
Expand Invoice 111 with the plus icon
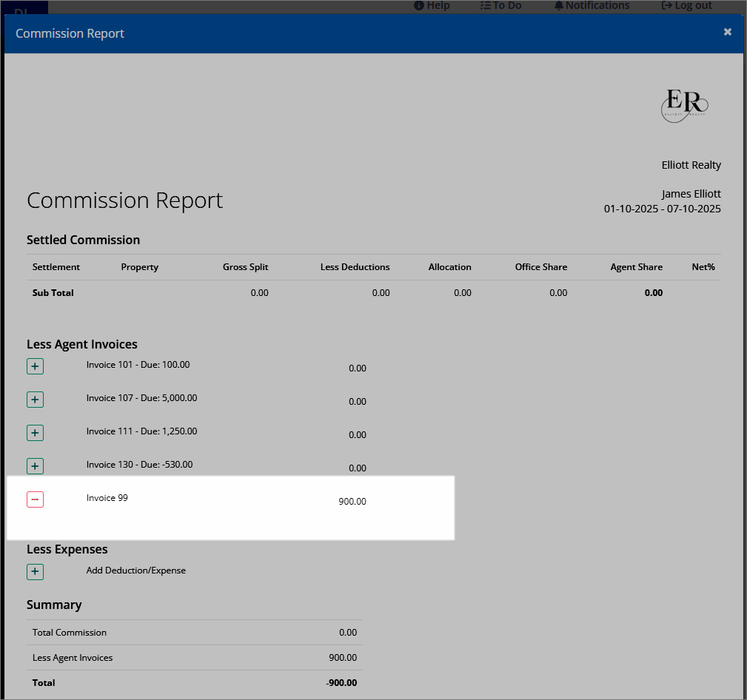pos(36,433)
